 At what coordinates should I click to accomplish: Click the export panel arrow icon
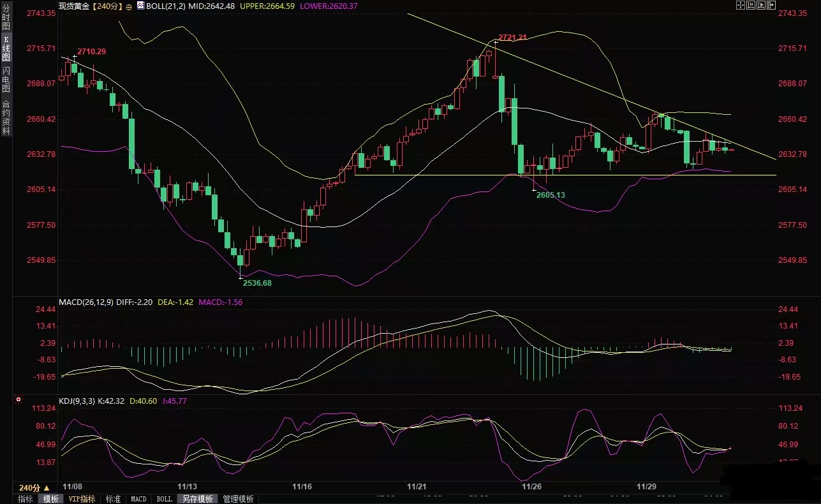pos(771,5)
